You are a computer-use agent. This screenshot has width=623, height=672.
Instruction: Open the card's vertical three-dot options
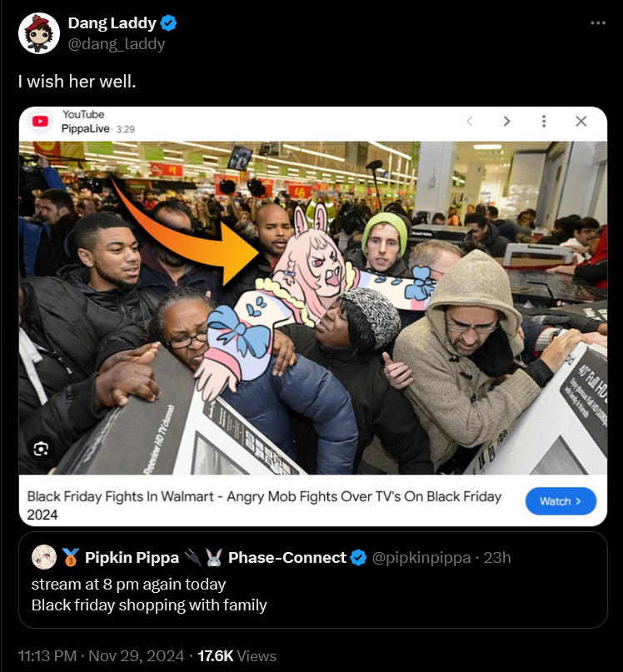(544, 122)
